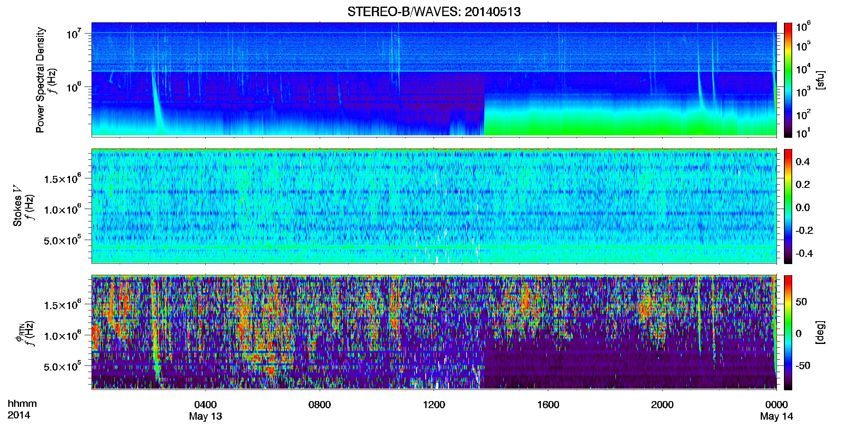This screenshot has height=447, width=868.
Task: Click the Stokes V spectrogram panel
Action: click(x=434, y=206)
